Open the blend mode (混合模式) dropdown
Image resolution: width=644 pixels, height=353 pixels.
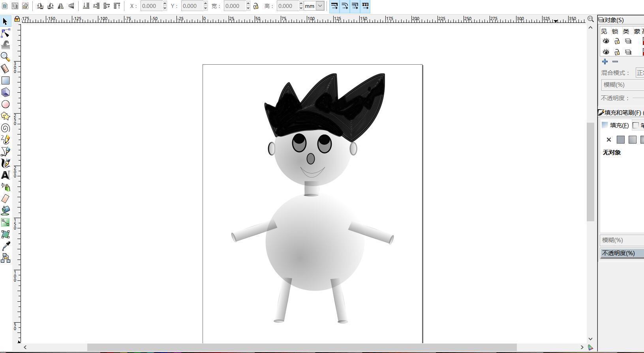[640, 73]
